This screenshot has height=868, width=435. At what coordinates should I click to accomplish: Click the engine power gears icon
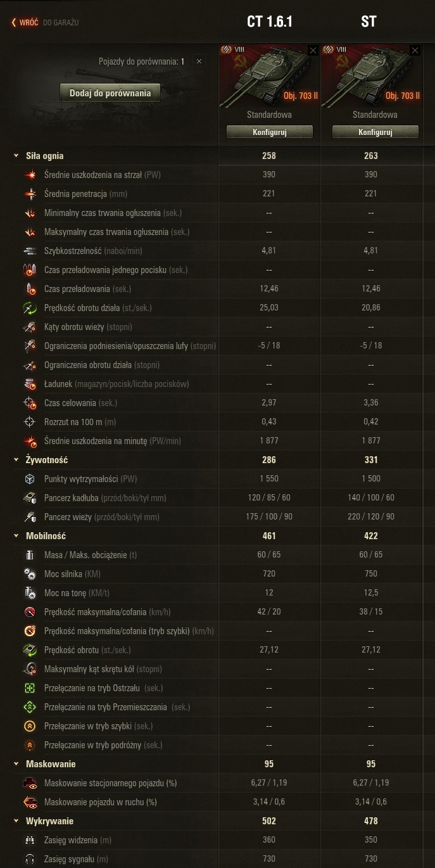coord(30,574)
